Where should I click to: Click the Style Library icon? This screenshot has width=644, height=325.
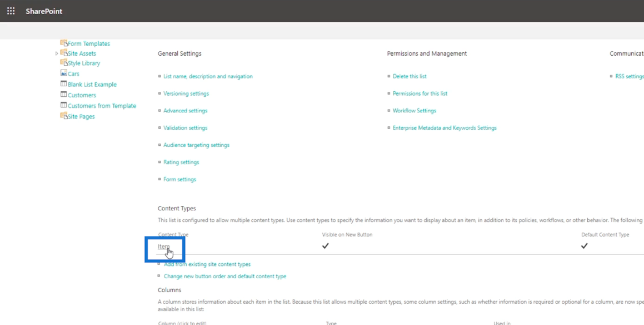64,62
